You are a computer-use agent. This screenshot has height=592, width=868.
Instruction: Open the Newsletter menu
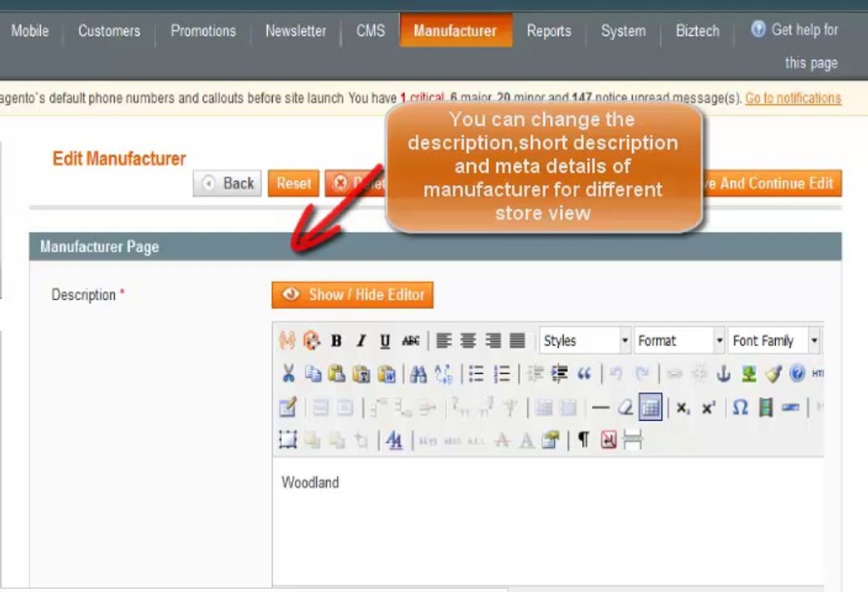296,31
